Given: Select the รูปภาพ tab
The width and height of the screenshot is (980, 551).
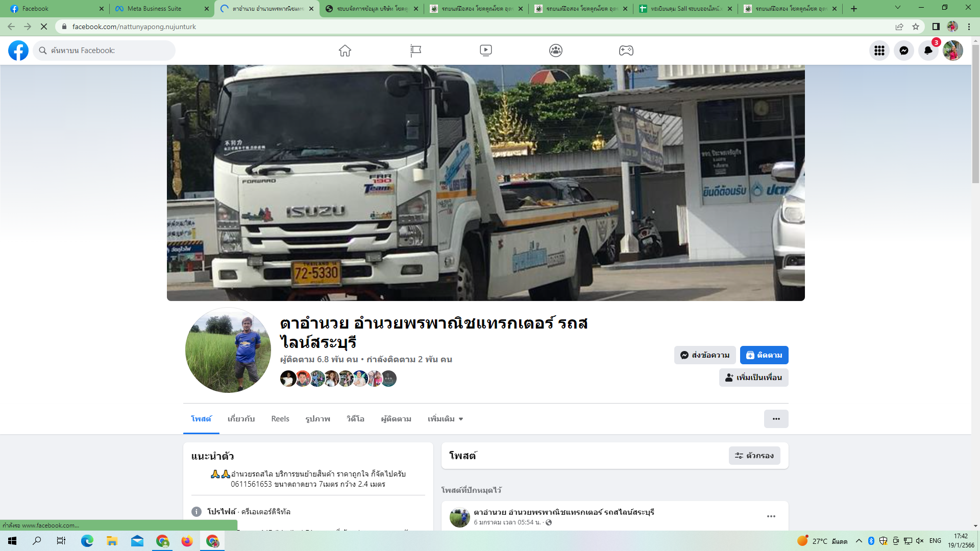Looking at the screenshot, I should [318, 419].
